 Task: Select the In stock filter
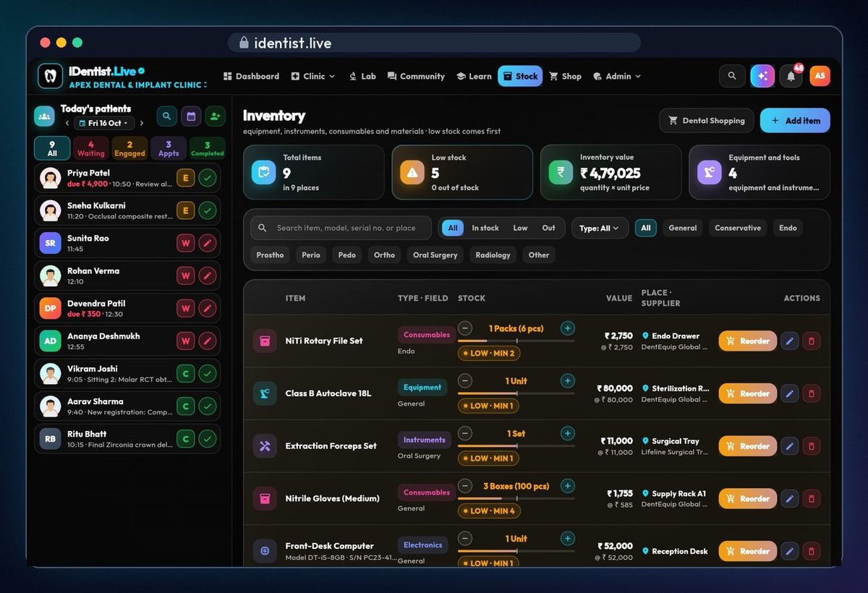(x=485, y=228)
